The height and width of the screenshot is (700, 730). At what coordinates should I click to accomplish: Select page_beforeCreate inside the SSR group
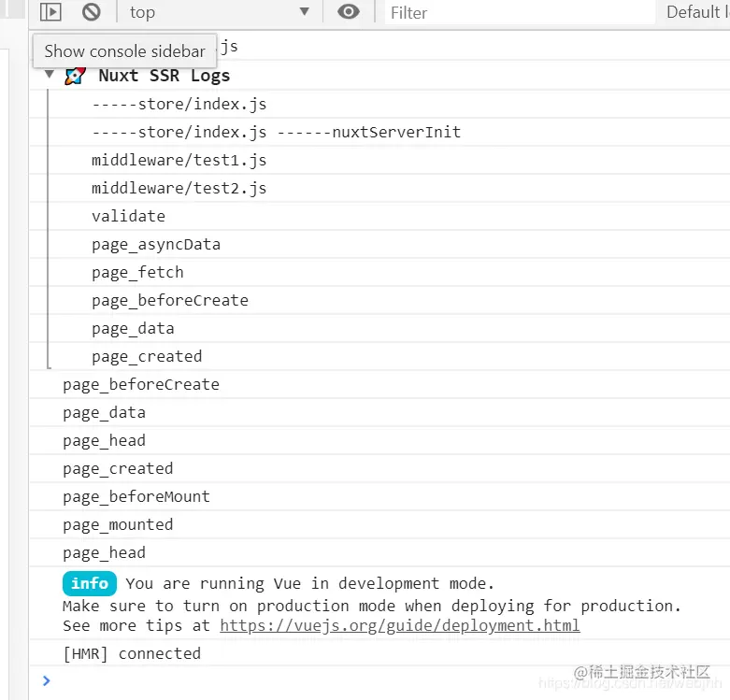tap(170, 301)
